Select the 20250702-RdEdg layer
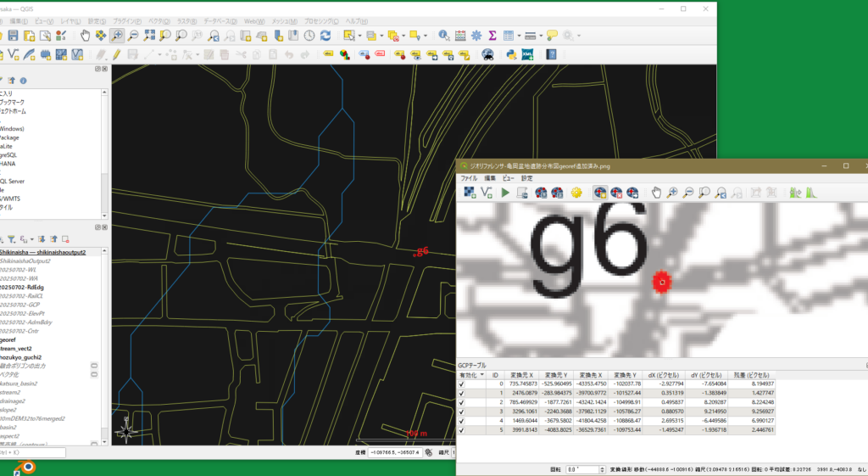The height and width of the screenshot is (476, 868). [x=23, y=287]
